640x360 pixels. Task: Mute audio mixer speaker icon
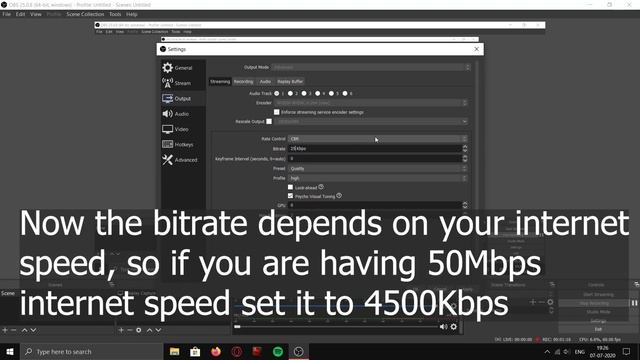443,327
